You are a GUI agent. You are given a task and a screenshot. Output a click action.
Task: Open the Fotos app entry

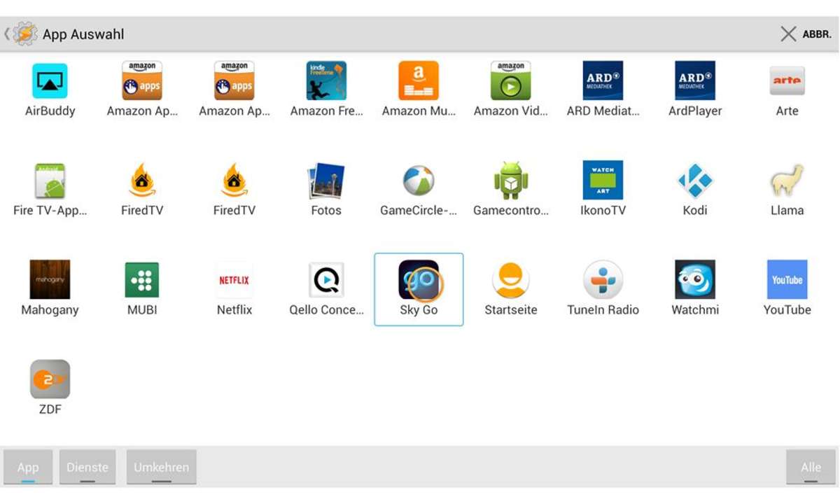[326, 189]
